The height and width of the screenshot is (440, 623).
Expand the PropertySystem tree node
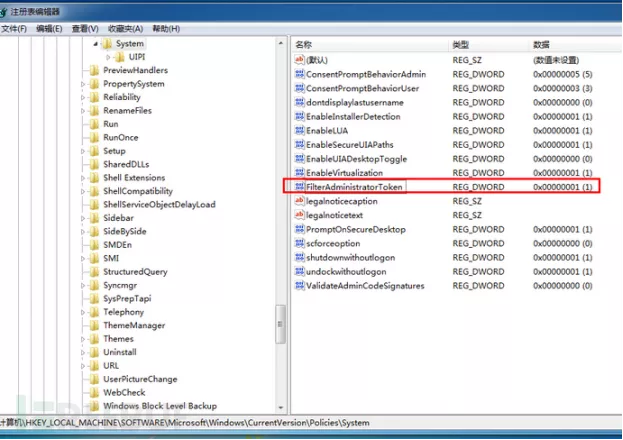[83, 84]
